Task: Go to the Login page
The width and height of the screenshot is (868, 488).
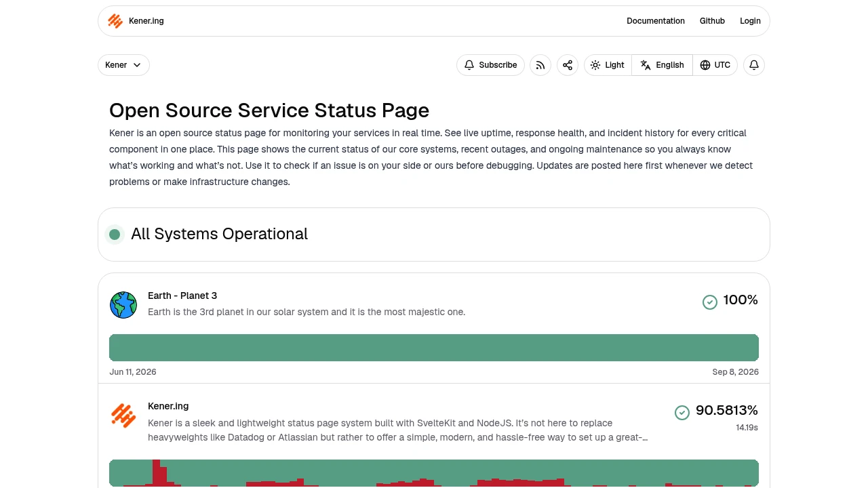Action: [x=750, y=21]
